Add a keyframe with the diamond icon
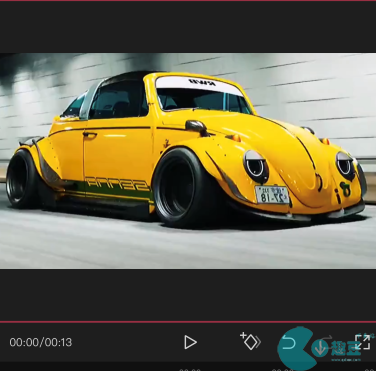Viewport: 376px width, 371px height. pyautogui.click(x=250, y=341)
